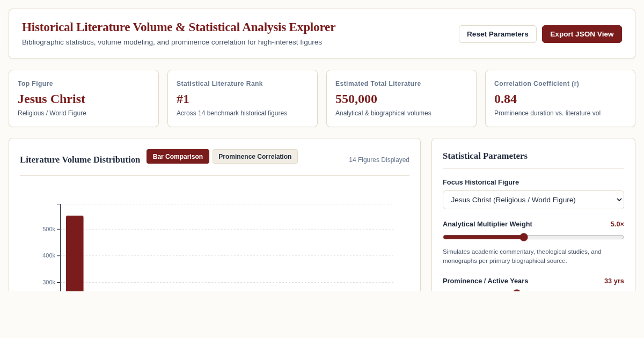Click the Literature Volume Distribution heading
This screenshot has height=338, width=644.
pyautogui.click(x=80, y=159)
